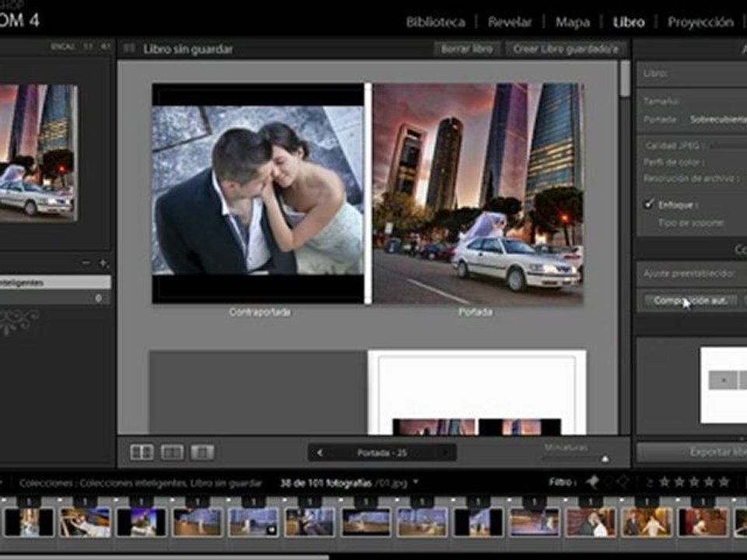Click the page layout preview in right panel
Image resolution: width=747 pixels, height=560 pixels.
pyautogui.click(x=724, y=385)
